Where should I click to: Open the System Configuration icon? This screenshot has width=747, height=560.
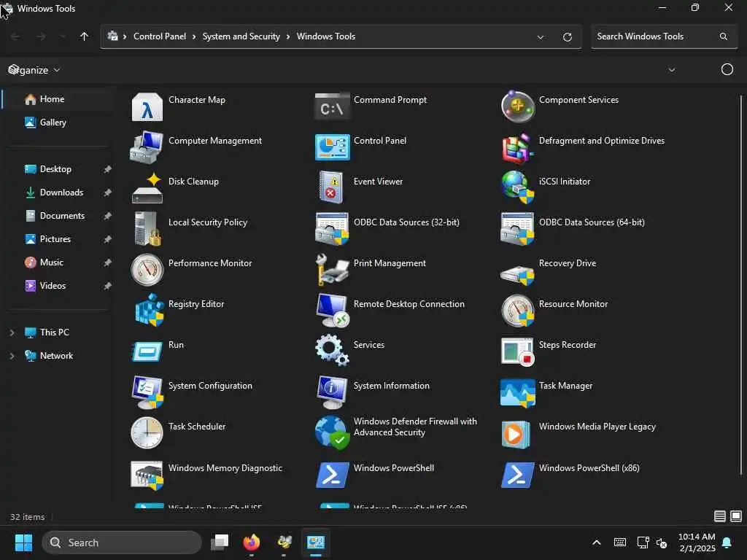click(147, 392)
